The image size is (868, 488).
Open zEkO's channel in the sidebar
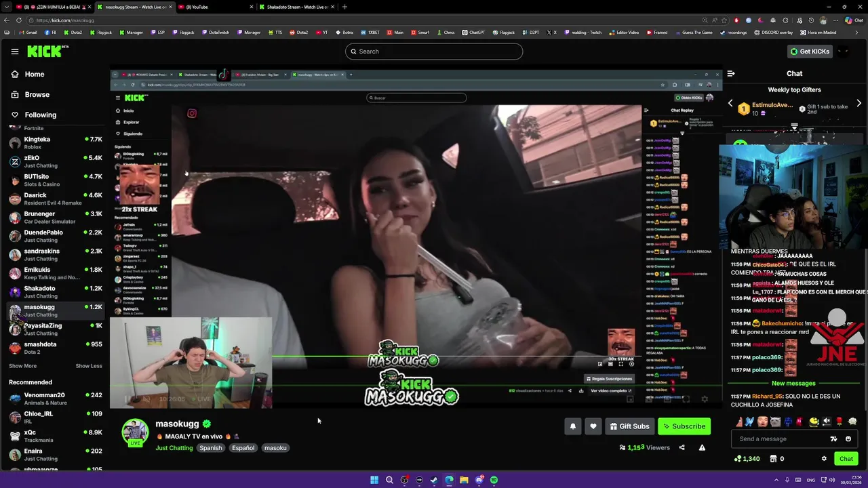(56, 161)
